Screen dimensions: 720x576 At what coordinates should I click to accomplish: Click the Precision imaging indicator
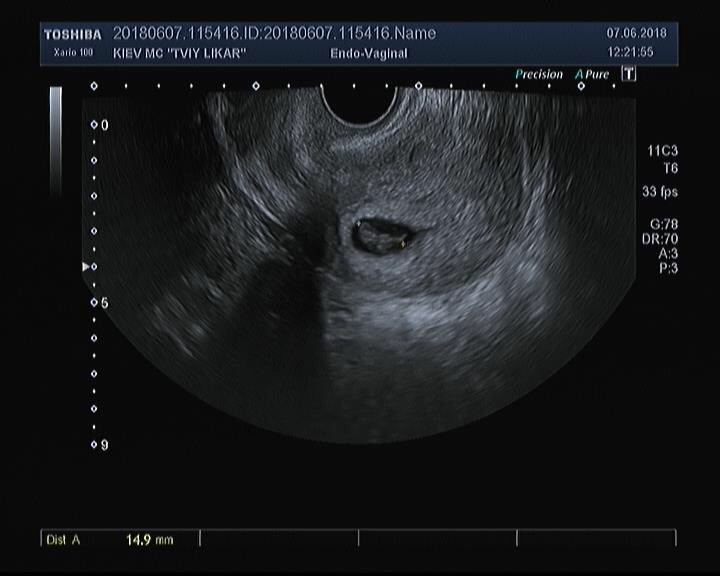click(540, 74)
